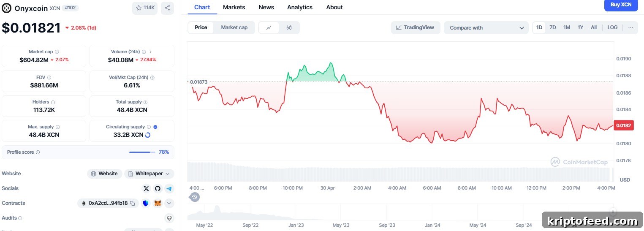Click the 2.08% (1d) change label
644x231 pixels.
[x=81, y=28]
